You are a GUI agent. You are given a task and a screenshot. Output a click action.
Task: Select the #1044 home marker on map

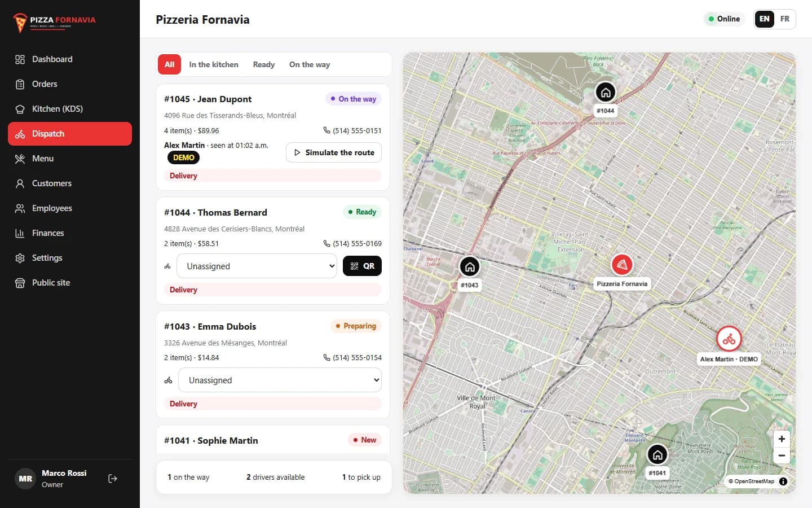606,92
